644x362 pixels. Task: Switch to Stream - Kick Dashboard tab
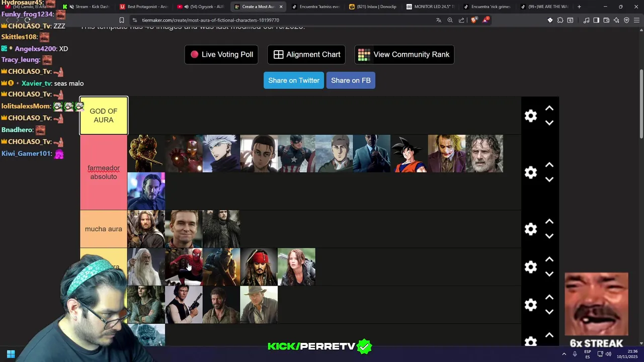tap(87, 7)
